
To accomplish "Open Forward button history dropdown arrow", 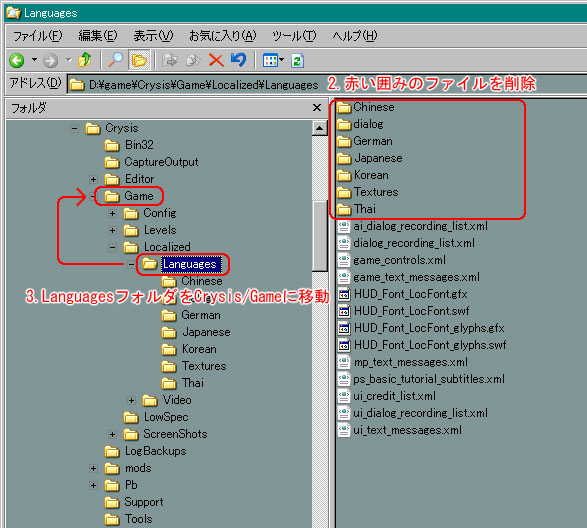I will [x=69, y=60].
